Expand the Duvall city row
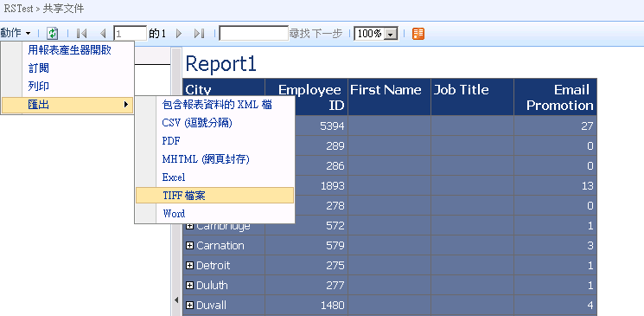This screenshot has height=316, width=644. click(x=189, y=306)
